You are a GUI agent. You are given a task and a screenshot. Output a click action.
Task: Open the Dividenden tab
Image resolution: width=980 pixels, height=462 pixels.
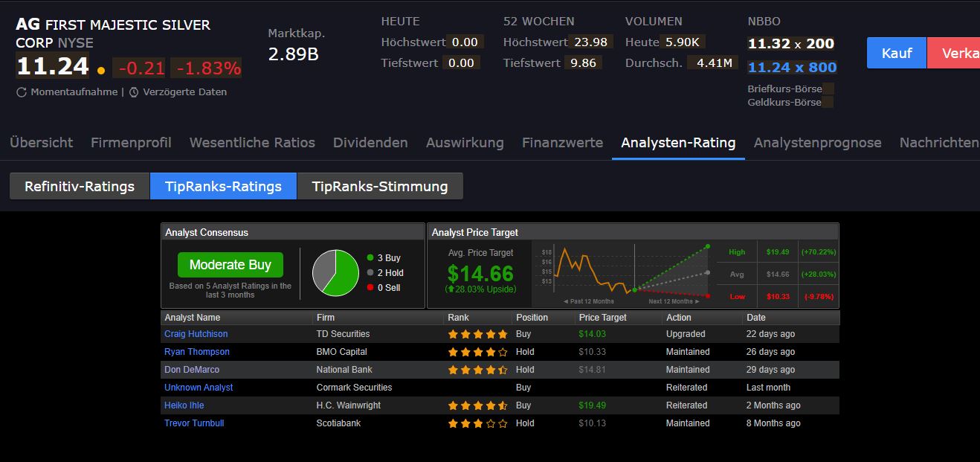(370, 142)
